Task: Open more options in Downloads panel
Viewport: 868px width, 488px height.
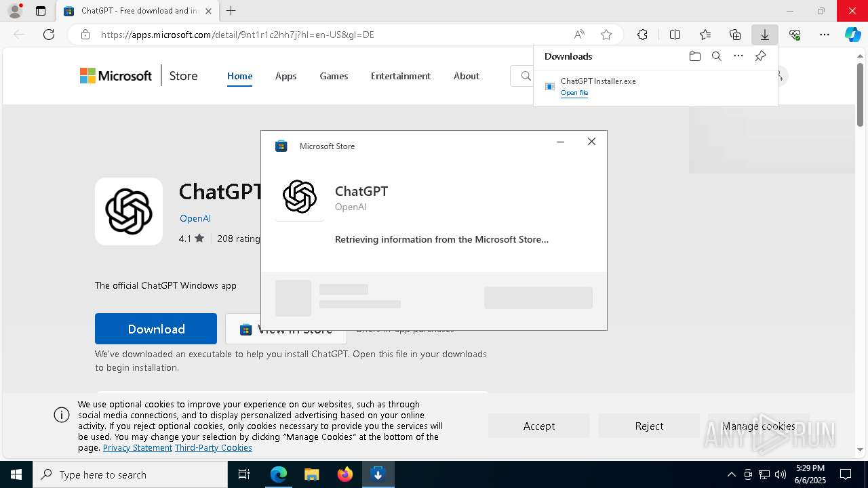Action: (738, 56)
